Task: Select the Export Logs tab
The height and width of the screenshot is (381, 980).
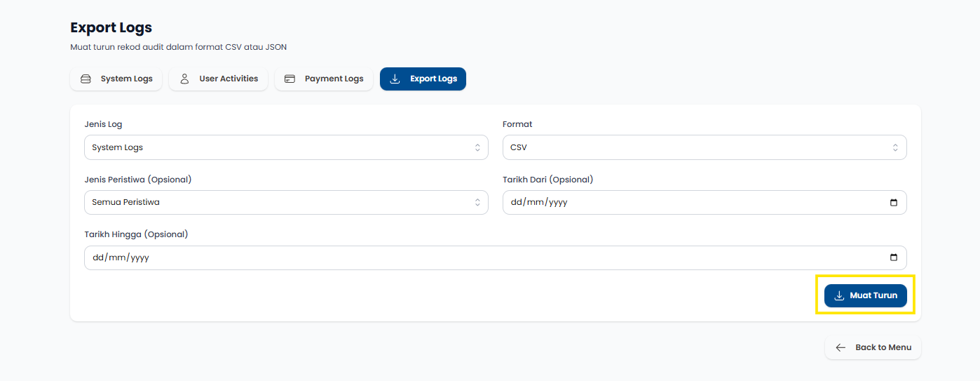Action: [x=423, y=79]
